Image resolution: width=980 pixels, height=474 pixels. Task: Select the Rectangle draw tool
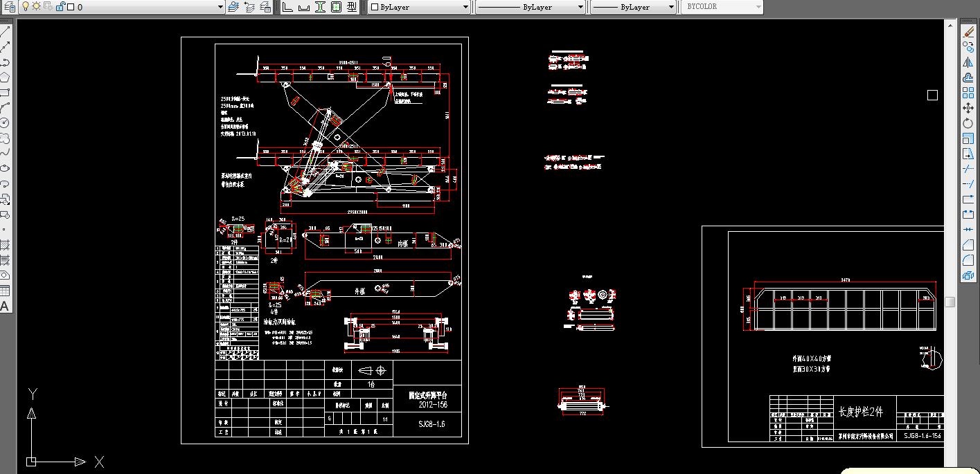5,93
